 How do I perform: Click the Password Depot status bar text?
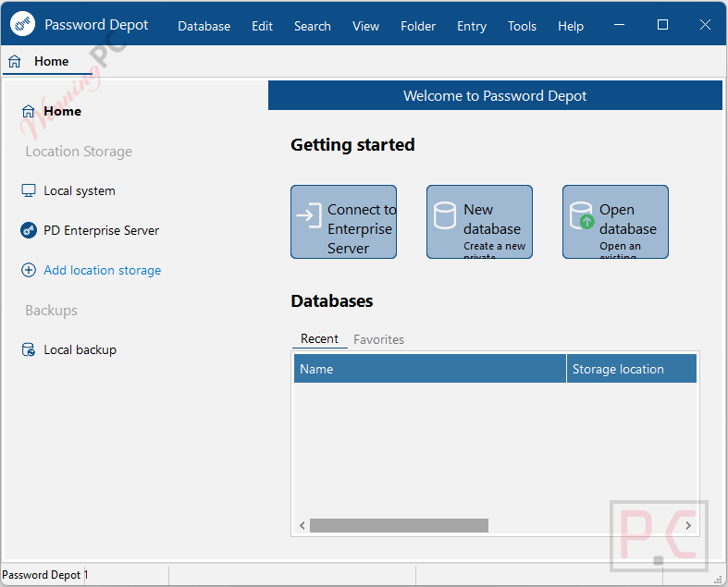coord(45,575)
